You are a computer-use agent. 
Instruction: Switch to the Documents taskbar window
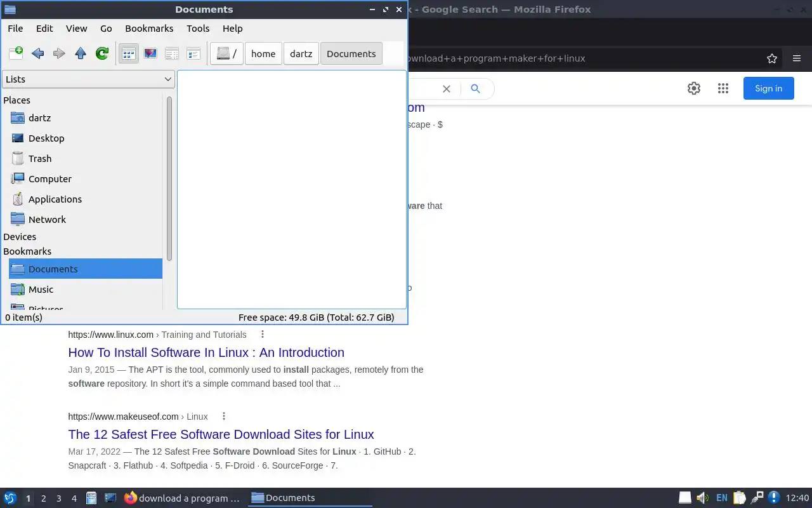(310, 498)
